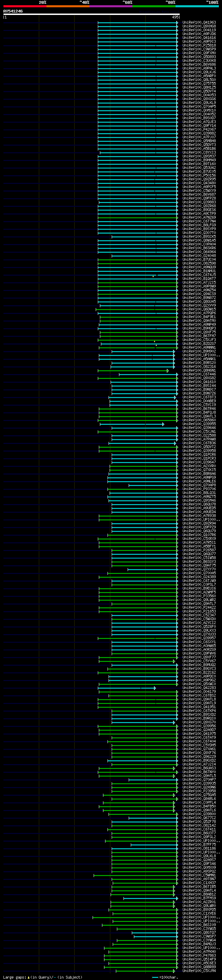Image resolution: width=222 pixels, height=980 pixels.
Task: Open hit UniRef100_A9NNN1
Action: [x=199, y=347]
